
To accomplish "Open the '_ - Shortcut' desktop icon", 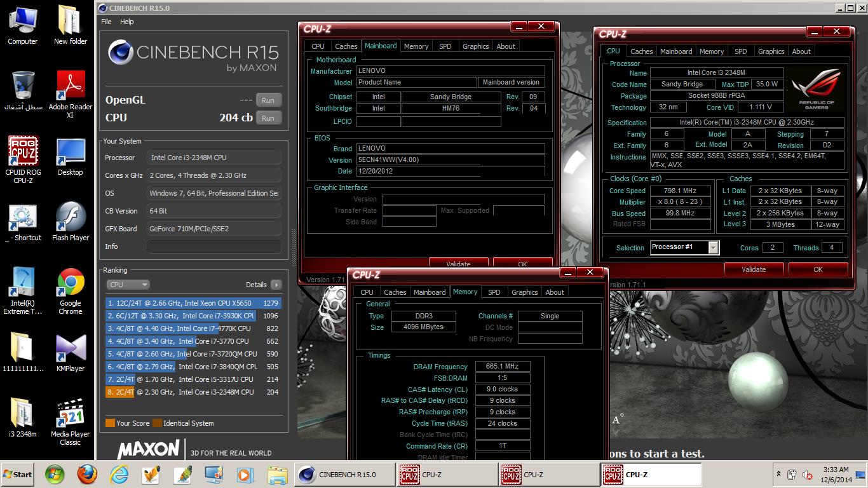I will click(23, 222).
